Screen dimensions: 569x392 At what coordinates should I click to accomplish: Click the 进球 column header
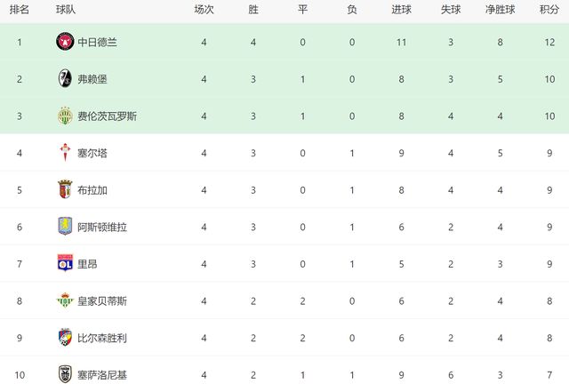pos(401,10)
